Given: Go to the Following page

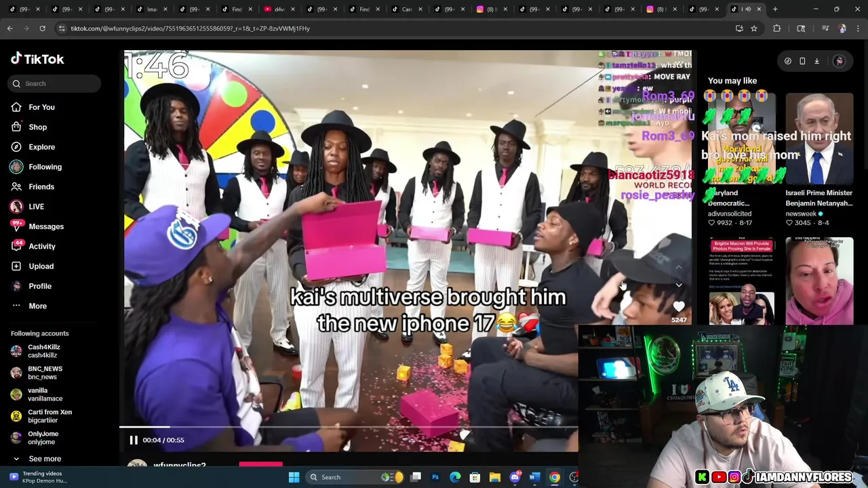Looking at the screenshot, I should [35, 167].
